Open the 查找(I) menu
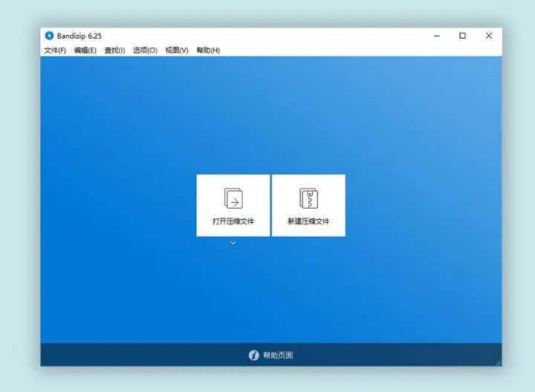This screenshot has width=535, height=392. tap(114, 50)
